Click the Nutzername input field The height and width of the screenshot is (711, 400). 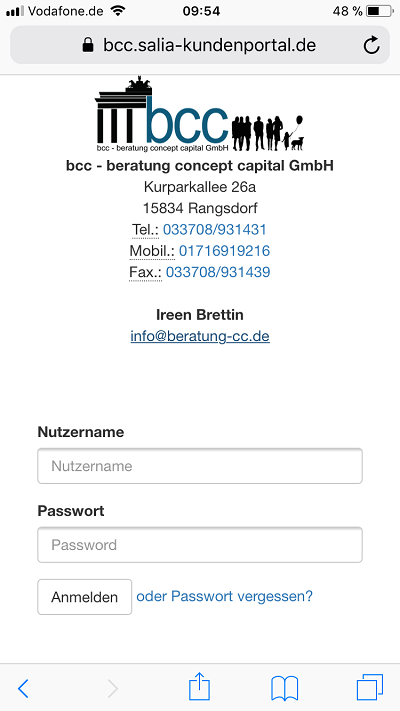pos(200,466)
